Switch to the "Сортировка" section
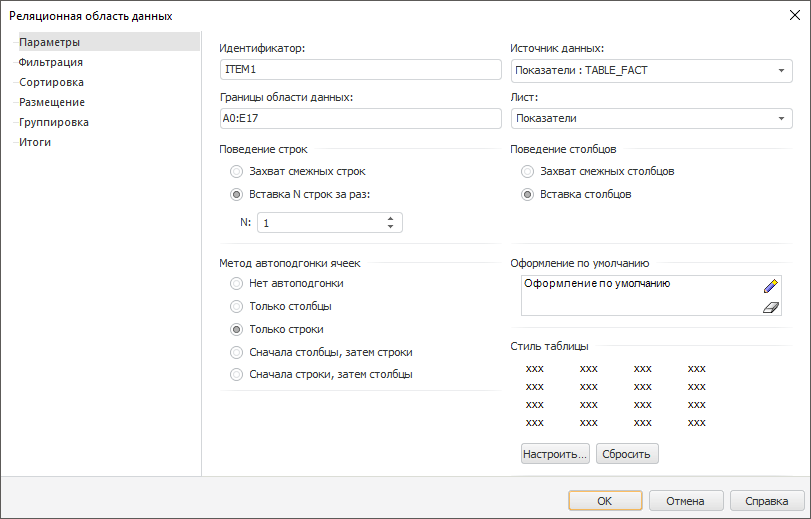811x519 pixels. (51, 82)
